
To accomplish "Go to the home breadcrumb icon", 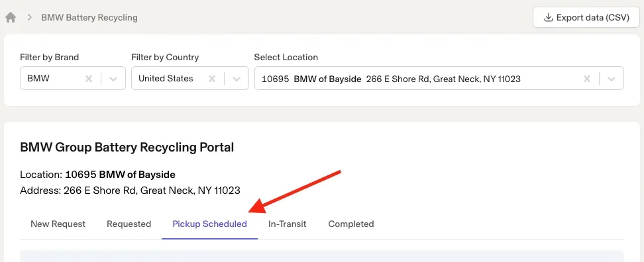I will click(11, 18).
